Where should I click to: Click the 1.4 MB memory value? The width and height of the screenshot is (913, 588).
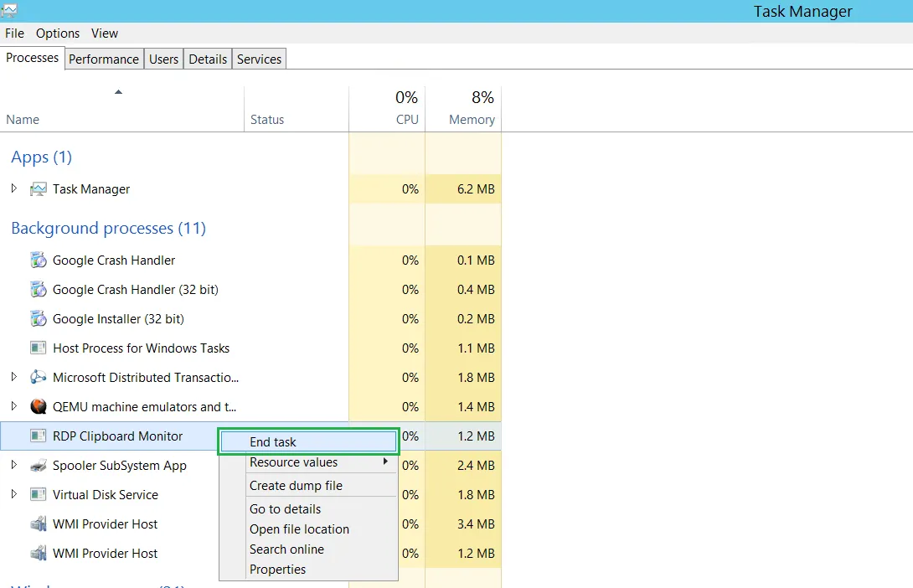point(476,407)
